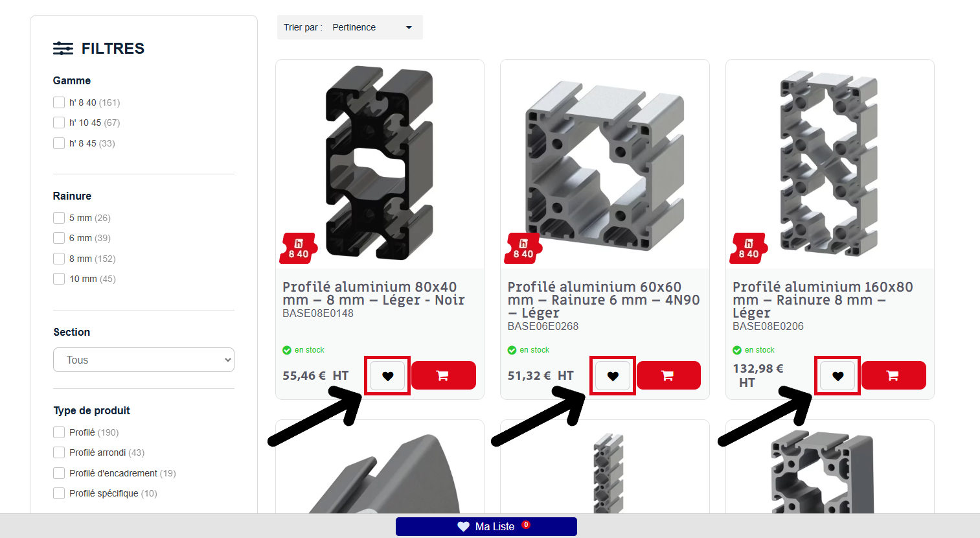The height and width of the screenshot is (538, 980).
Task: View the 160x80 profile product image
Action: [830, 164]
